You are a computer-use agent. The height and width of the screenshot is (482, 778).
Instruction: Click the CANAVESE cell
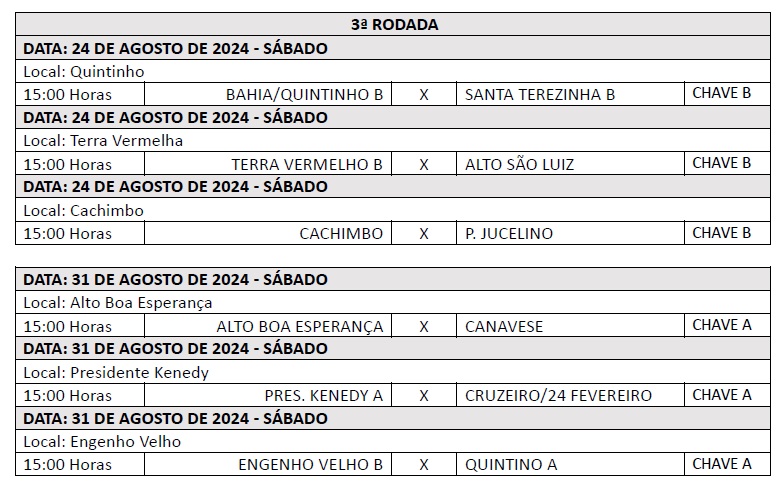[x=570, y=326]
